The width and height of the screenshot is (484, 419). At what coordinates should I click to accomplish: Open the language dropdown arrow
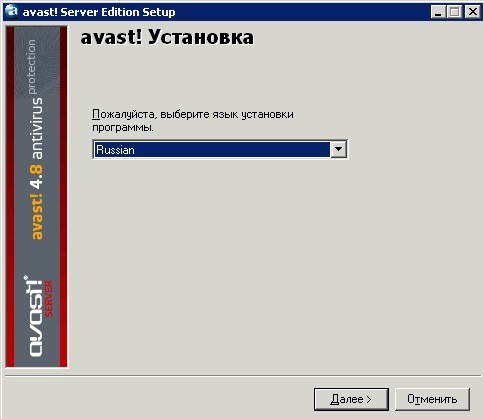(x=338, y=149)
